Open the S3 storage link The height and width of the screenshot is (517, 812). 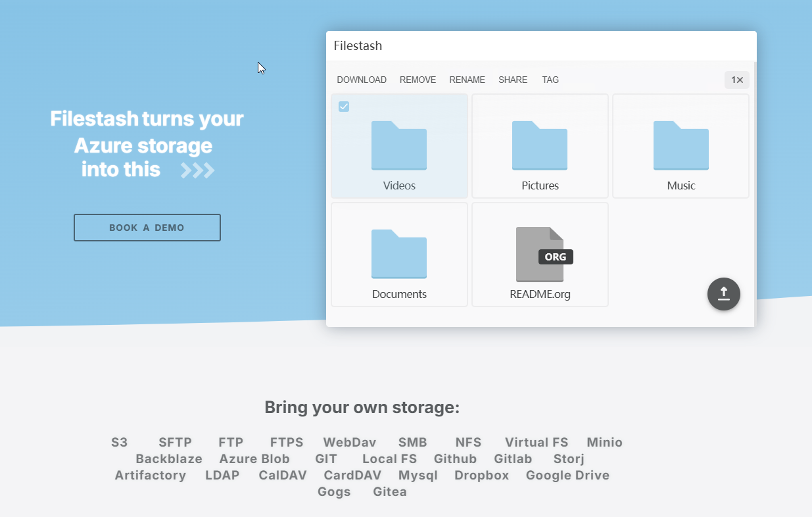click(120, 442)
